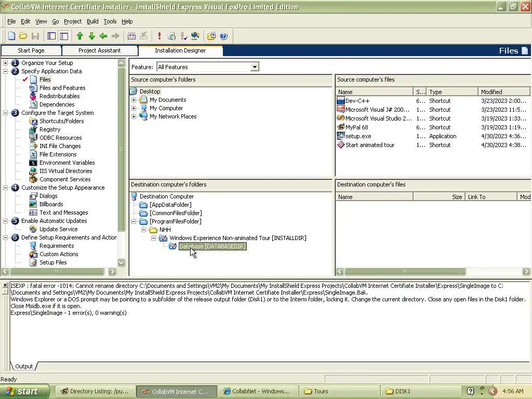Open ODBC Resources view
The width and height of the screenshot is (532, 399).
(x=60, y=138)
